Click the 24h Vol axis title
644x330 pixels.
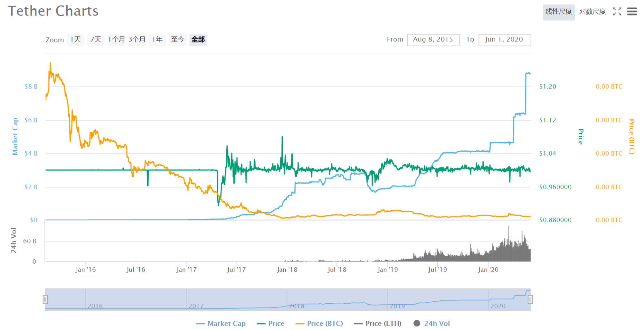click(x=14, y=240)
